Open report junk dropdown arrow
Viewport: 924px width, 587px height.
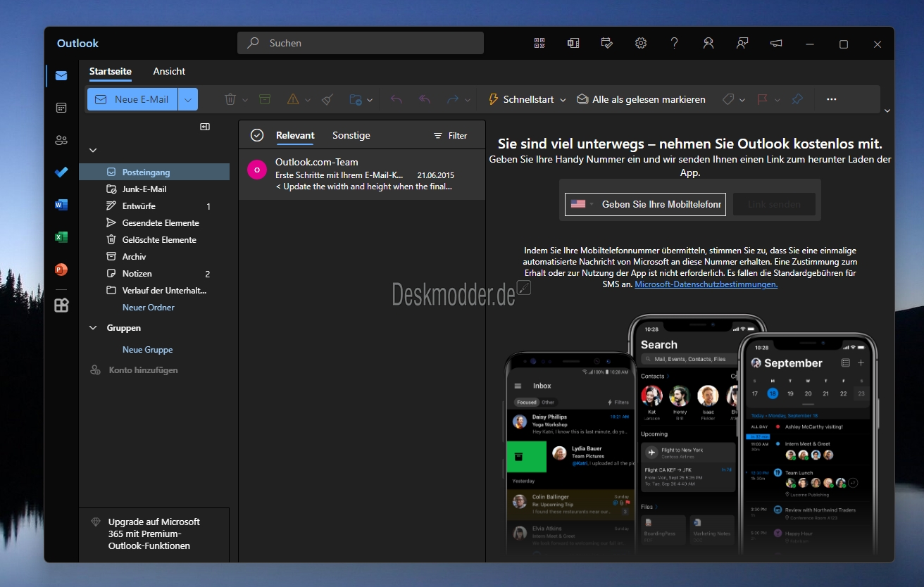(308, 100)
